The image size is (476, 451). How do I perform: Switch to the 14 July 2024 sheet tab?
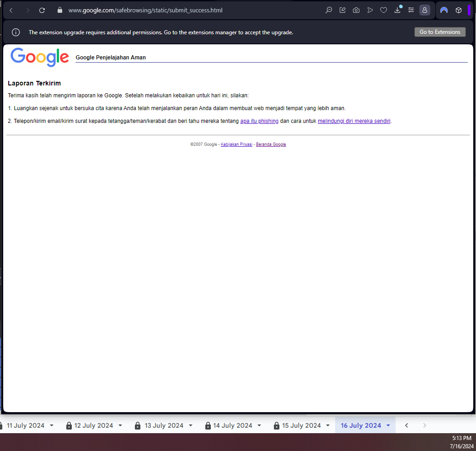233,425
